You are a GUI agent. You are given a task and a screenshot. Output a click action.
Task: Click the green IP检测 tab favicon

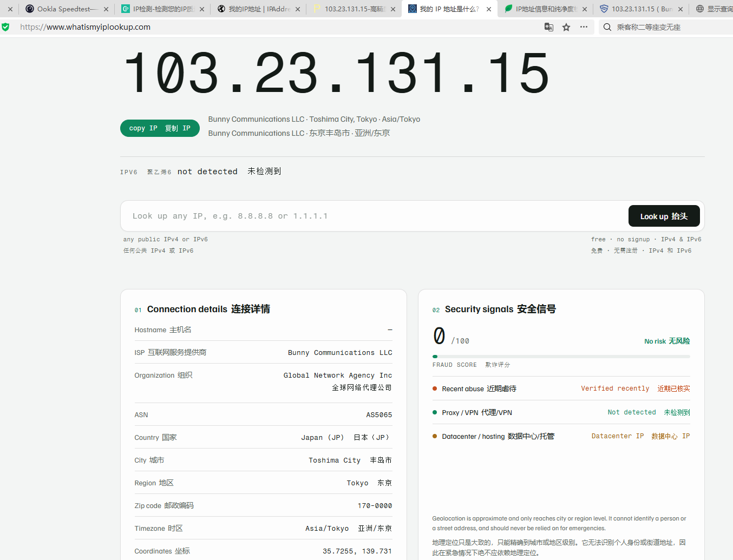[x=126, y=9]
